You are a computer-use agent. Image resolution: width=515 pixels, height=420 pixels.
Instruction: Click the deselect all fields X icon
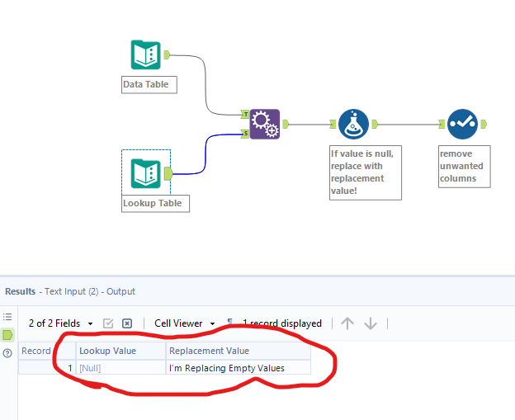pyautogui.click(x=127, y=323)
